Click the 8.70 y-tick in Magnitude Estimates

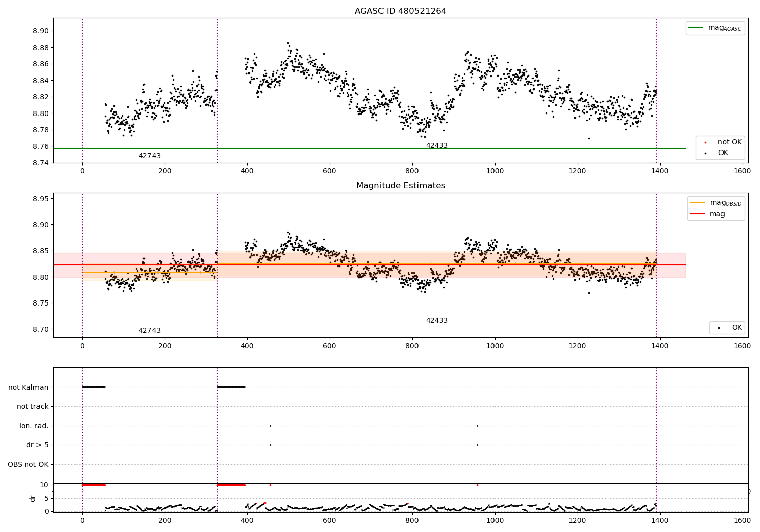(40, 329)
